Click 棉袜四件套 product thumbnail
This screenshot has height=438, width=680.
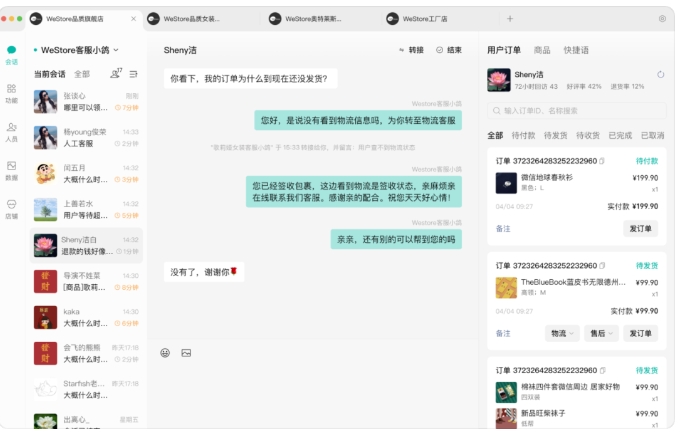[x=506, y=392]
